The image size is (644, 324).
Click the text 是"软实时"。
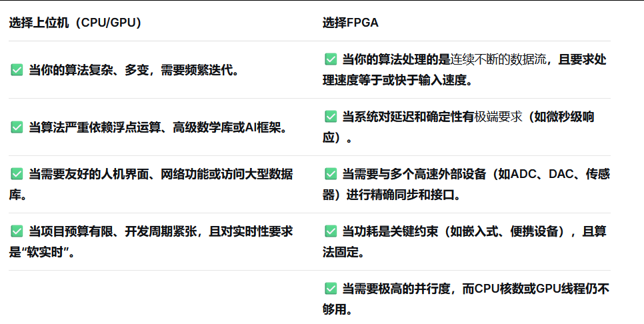tap(42, 252)
